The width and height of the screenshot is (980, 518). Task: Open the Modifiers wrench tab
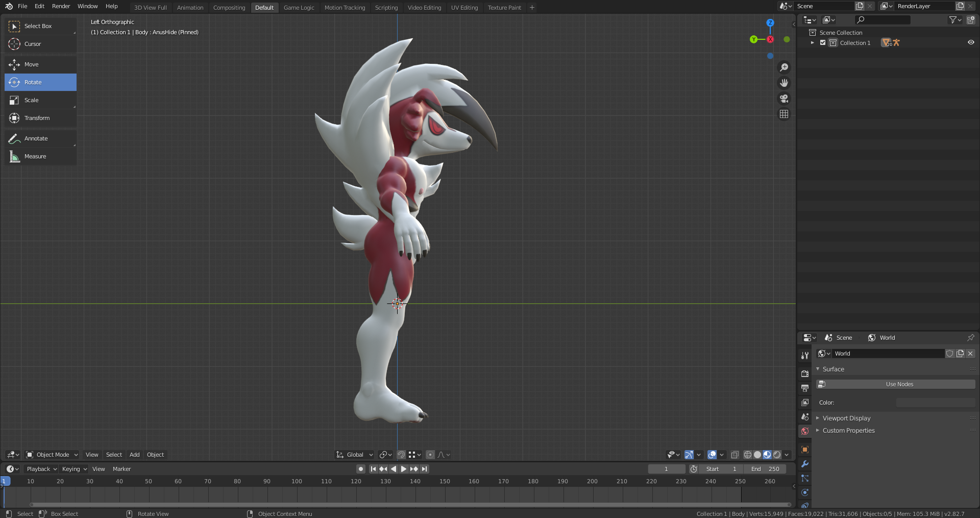805,464
